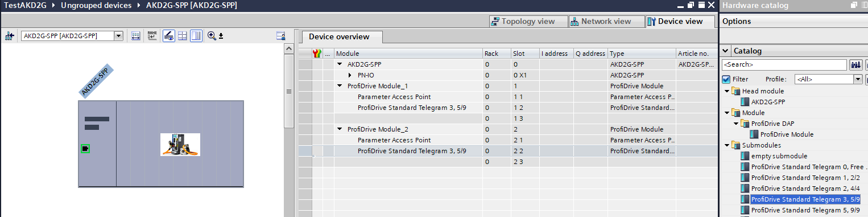Select ProfiDrive Standard Telegram in slot 2 2

(x=412, y=151)
